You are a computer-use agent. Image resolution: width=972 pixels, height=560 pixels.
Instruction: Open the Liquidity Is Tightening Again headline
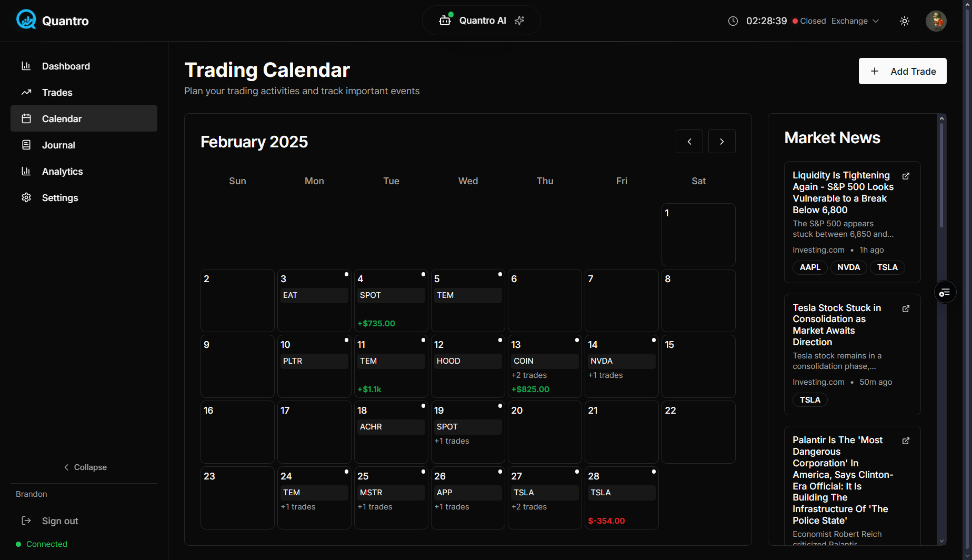[x=843, y=192]
